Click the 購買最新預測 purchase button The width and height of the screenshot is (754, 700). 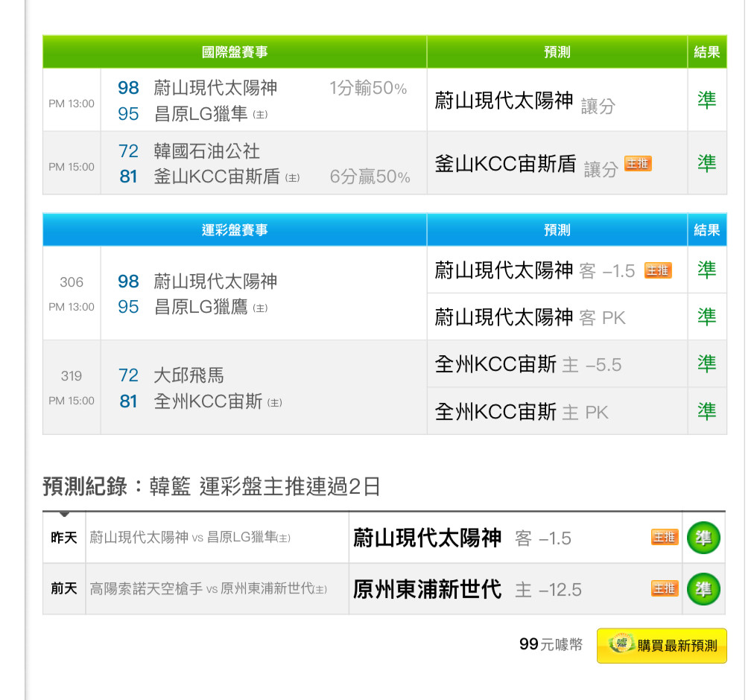pos(661,645)
